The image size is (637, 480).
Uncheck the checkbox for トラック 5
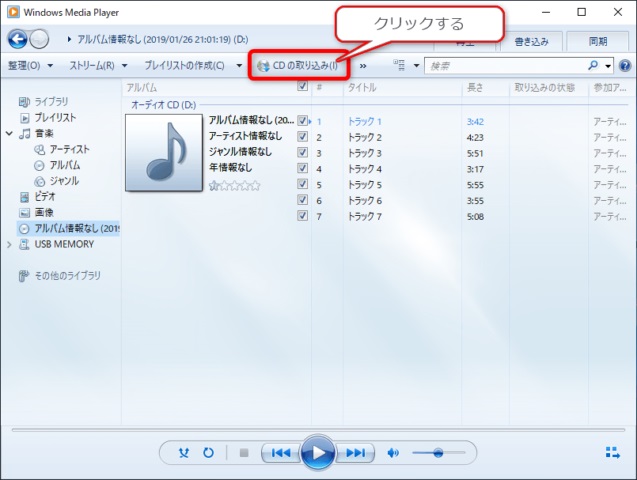coord(302,184)
